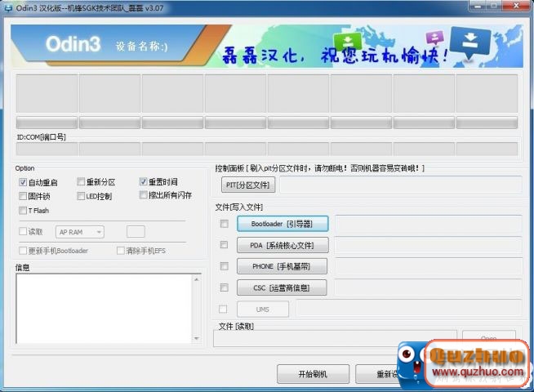Click the message log scrollbar down arrow
The image size is (534, 392).
click(197, 338)
